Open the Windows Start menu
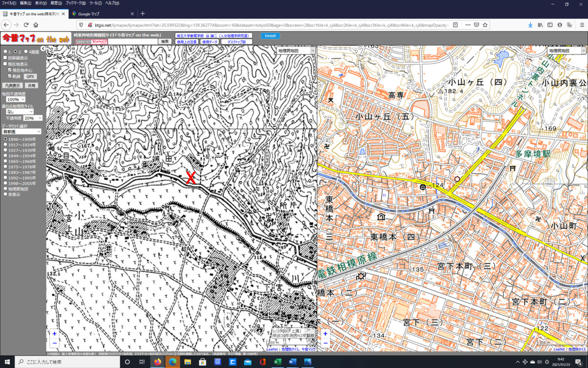Screen dimensions: 588x368 click(7, 362)
